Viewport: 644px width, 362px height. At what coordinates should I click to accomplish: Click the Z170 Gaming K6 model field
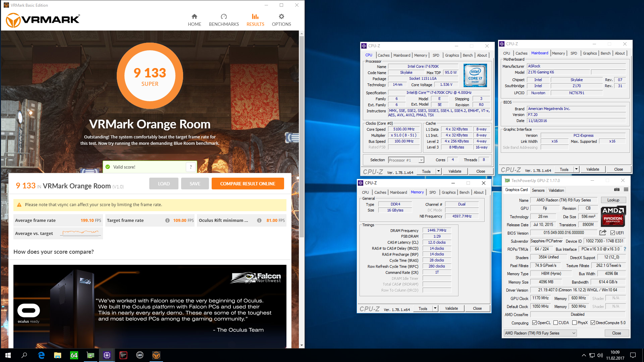point(558,72)
